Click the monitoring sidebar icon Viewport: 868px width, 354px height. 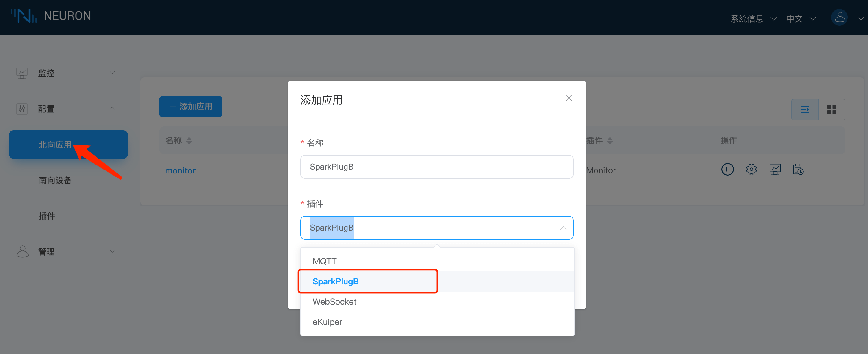22,73
